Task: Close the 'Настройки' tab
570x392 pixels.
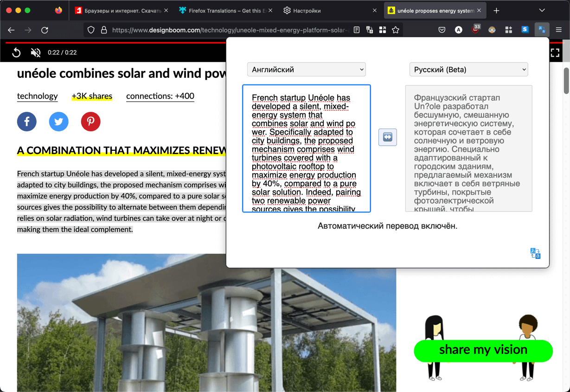Action: pos(375,10)
